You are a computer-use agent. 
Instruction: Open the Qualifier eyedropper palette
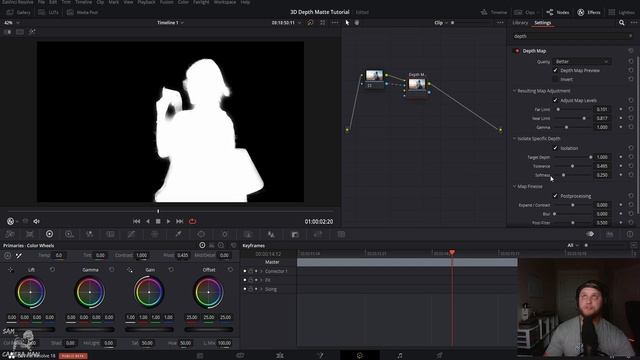tap(178, 234)
